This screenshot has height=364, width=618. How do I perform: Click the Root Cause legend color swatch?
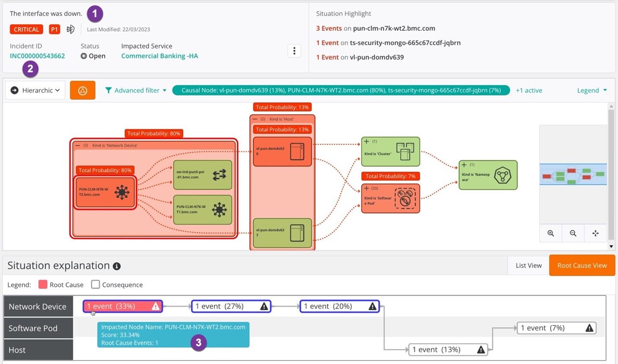(x=43, y=284)
